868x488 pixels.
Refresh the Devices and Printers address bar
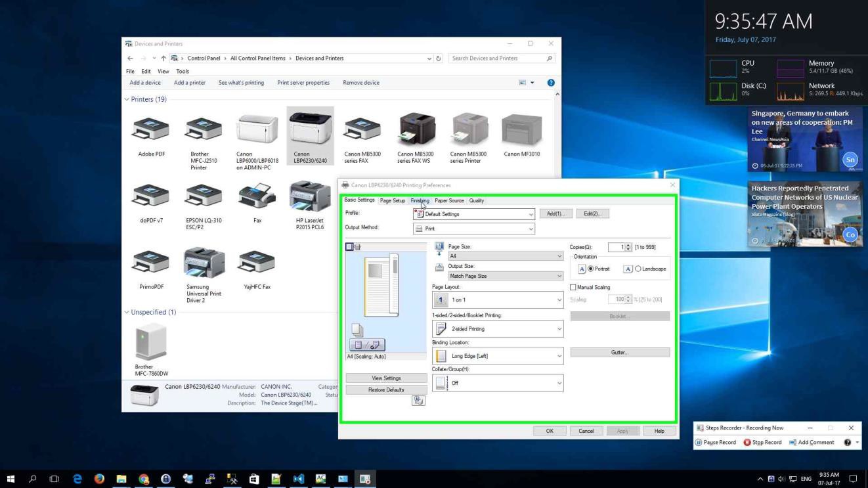[x=439, y=58]
